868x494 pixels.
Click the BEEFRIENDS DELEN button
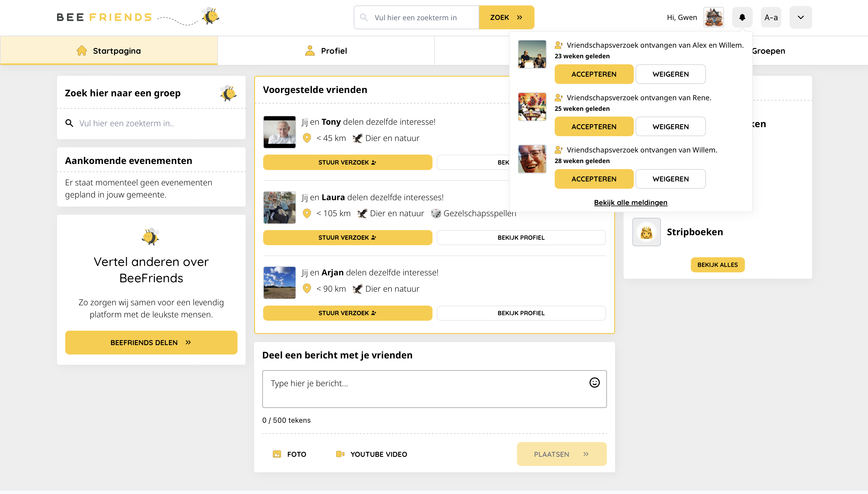(x=151, y=342)
